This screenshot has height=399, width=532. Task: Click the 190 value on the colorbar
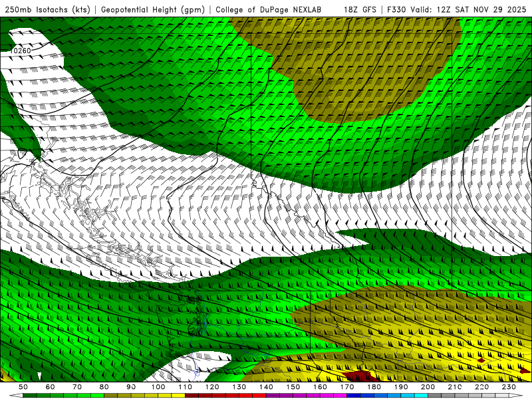click(x=401, y=387)
